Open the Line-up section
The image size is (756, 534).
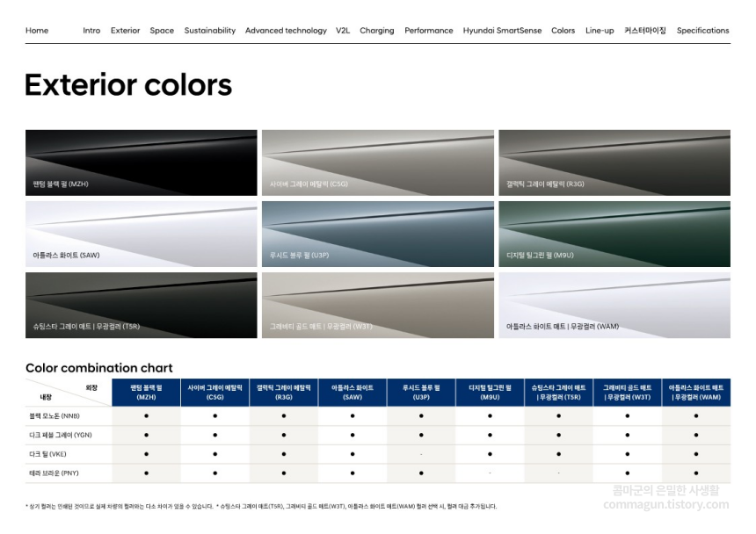(600, 31)
